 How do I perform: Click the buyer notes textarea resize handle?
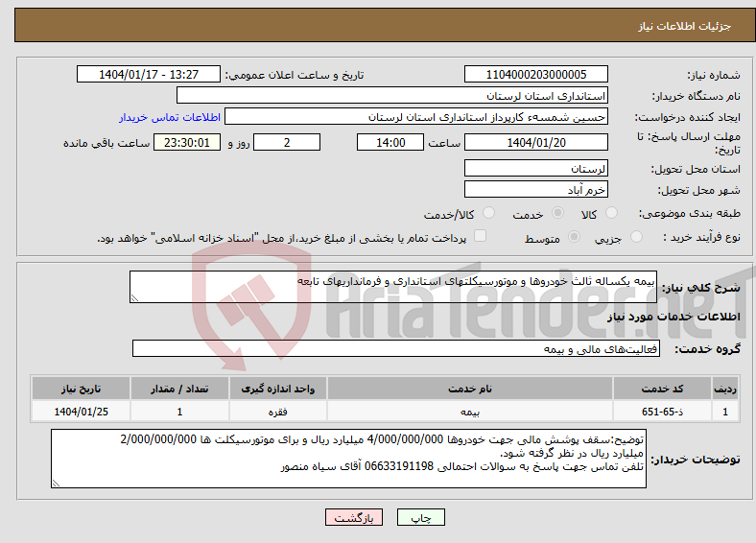click(56, 484)
